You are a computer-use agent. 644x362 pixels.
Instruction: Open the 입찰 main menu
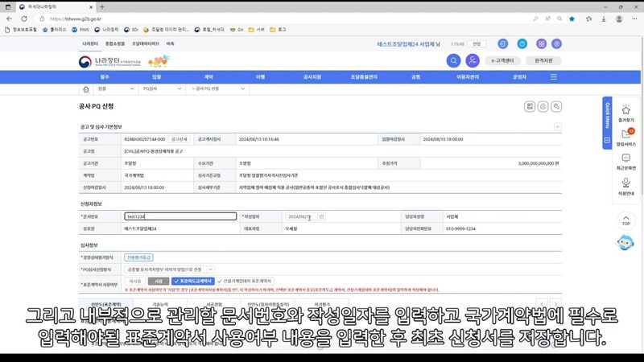coord(156,77)
